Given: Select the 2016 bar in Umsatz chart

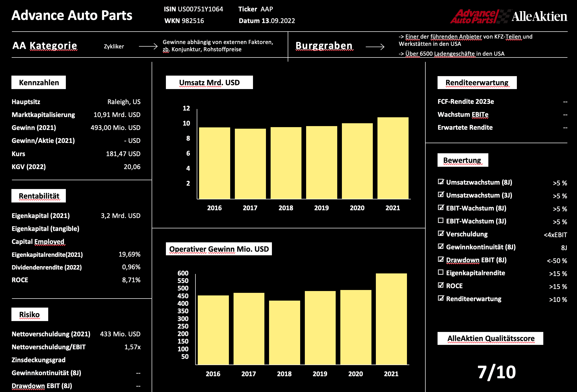Looking at the screenshot, I should pos(214,163).
